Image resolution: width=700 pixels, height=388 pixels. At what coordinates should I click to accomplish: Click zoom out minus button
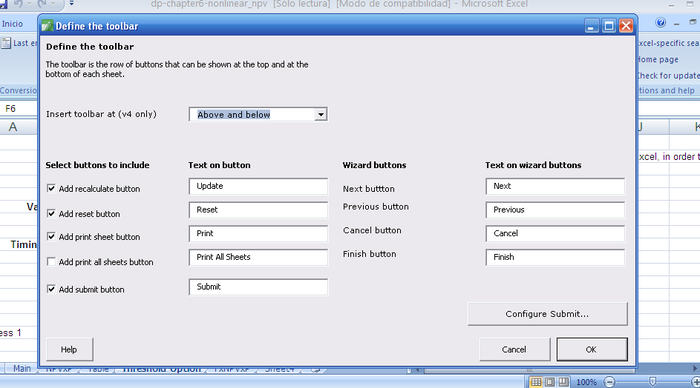[x=609, y=382]
